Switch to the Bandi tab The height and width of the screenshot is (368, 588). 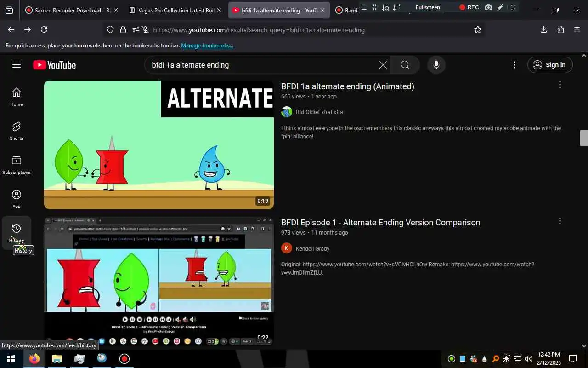pyautogui.click(x=346, y=10)
